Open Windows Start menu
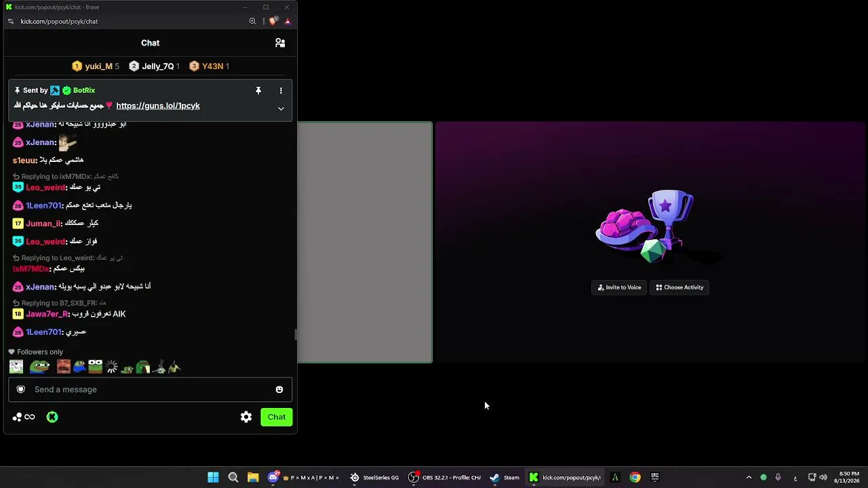The image size is (868, 488). [x=213, y=477]
